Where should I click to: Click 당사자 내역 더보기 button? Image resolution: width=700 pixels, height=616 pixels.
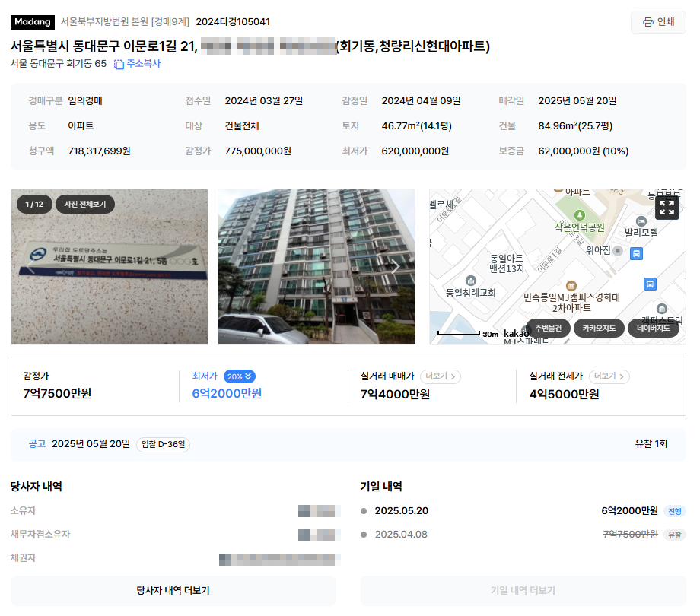click(173, 591)
